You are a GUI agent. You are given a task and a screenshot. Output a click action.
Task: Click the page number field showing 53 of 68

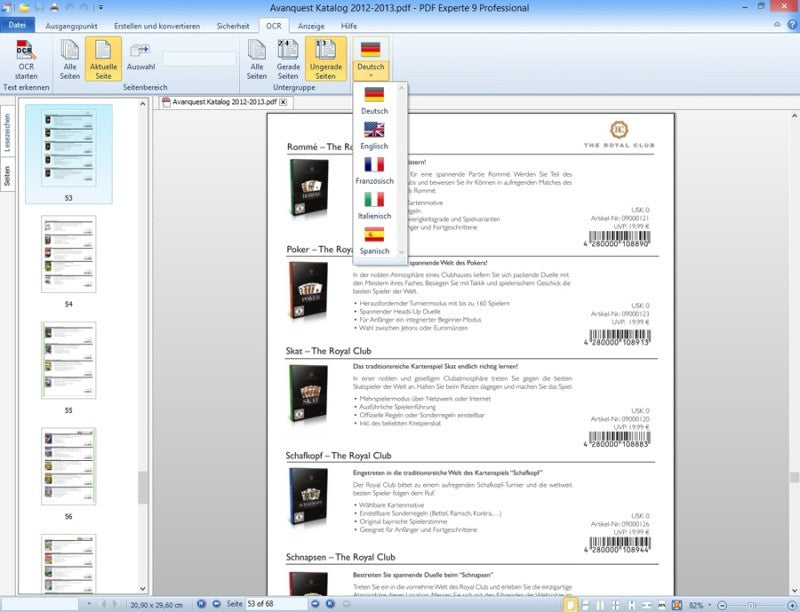[276, 604]
